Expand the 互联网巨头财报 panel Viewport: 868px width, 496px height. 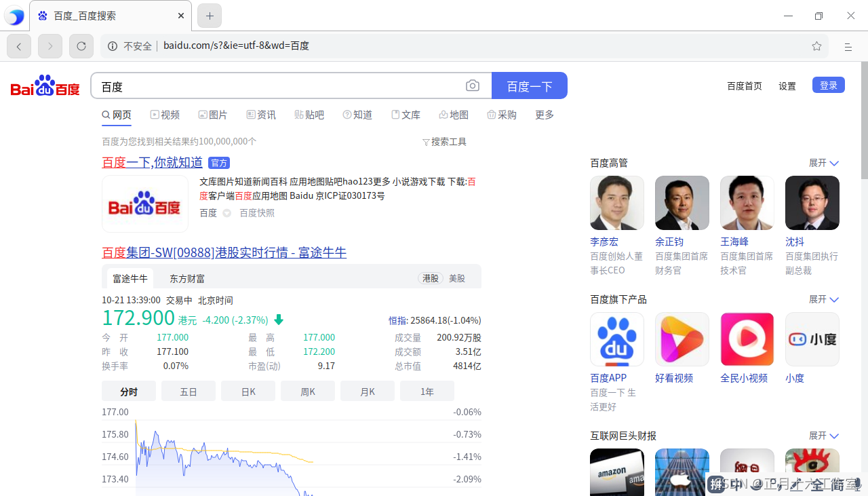click(x=824, y=436)
